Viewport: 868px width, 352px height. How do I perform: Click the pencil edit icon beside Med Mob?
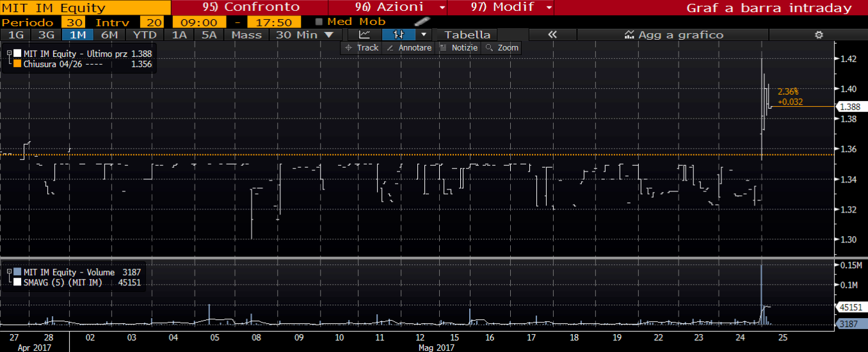(x=422, y=22)
